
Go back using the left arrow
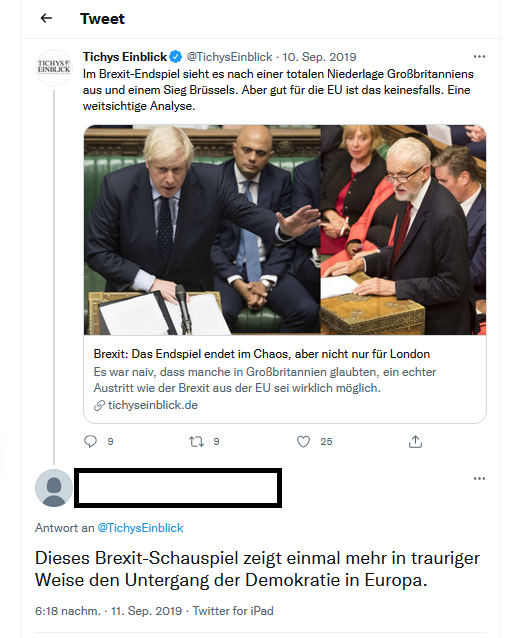coord(46,18)
